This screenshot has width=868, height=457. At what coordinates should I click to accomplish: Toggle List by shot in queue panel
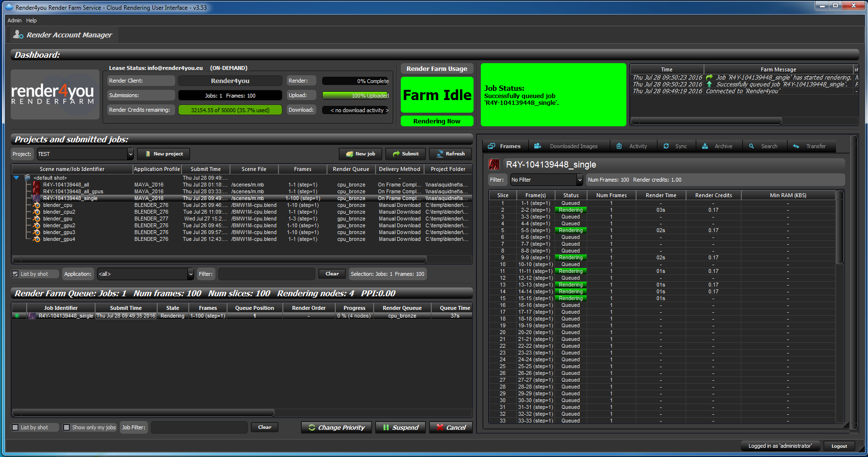(15, 427)
